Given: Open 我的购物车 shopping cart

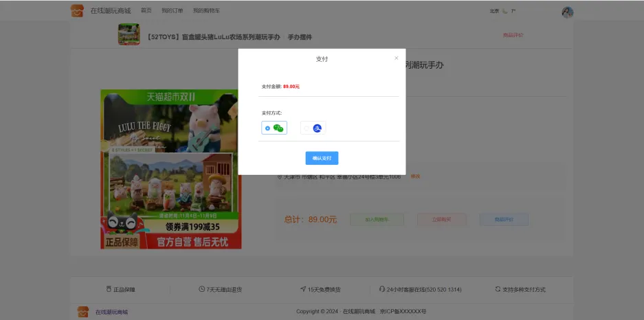Looking at the screenshot, I should point(206,11).
